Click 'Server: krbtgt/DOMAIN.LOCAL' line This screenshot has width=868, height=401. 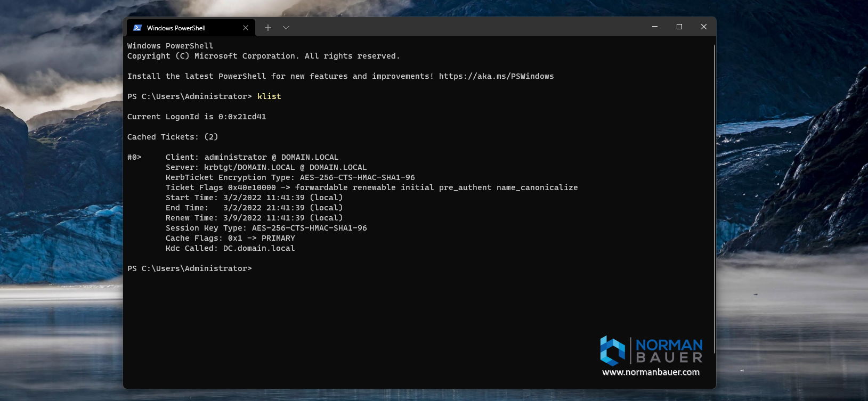pos(266,167)
